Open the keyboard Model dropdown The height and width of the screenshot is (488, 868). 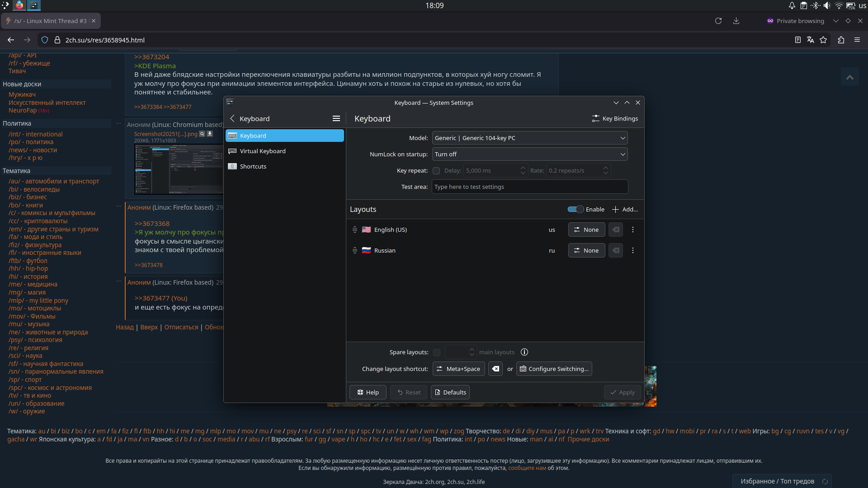click(529, 138)
